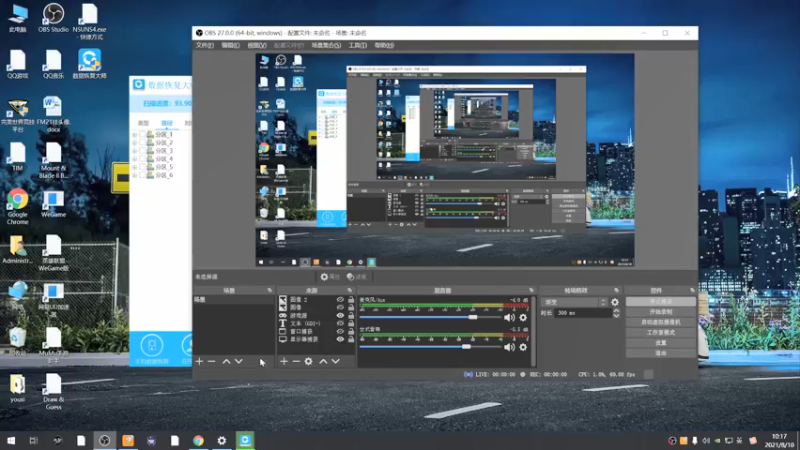
Task: Expand the 分区_3 tree node in data recovery window
Action: [135, 151]
